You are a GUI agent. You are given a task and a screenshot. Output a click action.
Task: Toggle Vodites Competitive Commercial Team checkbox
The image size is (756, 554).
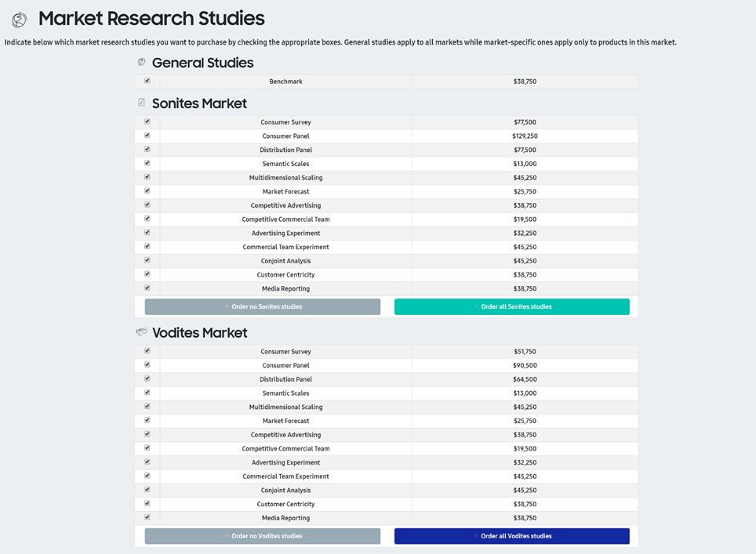pyautogui.click(x=147, y=448)
